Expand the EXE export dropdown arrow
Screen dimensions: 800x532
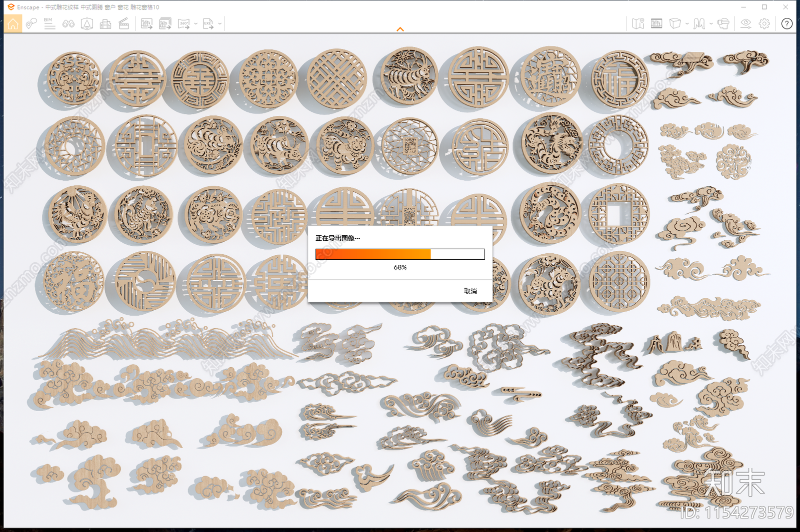220,23
